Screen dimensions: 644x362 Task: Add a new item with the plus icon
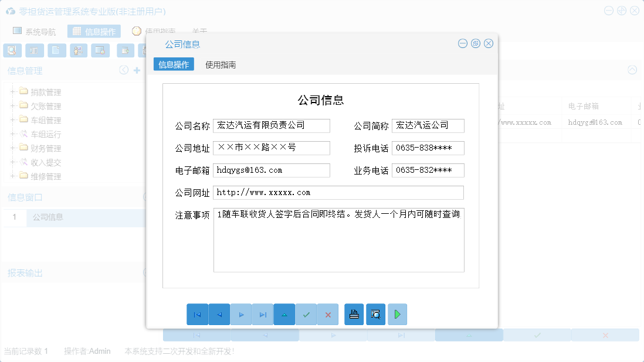[x=136, y=70]
